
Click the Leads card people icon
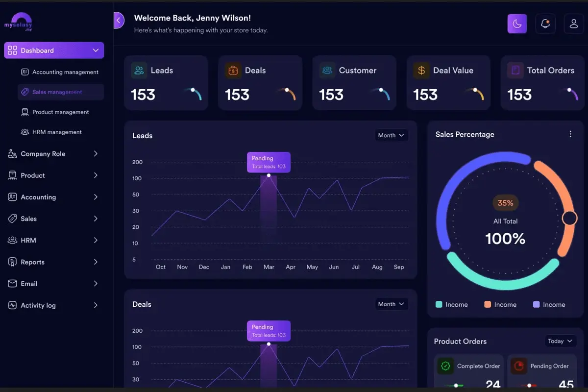pos(139,70)
